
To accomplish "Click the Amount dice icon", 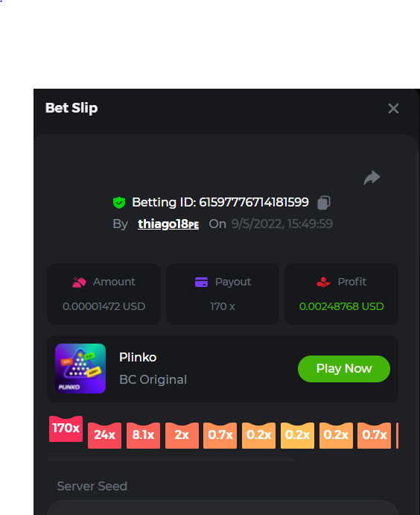I will pyautogui.click(x=79, y=282).
